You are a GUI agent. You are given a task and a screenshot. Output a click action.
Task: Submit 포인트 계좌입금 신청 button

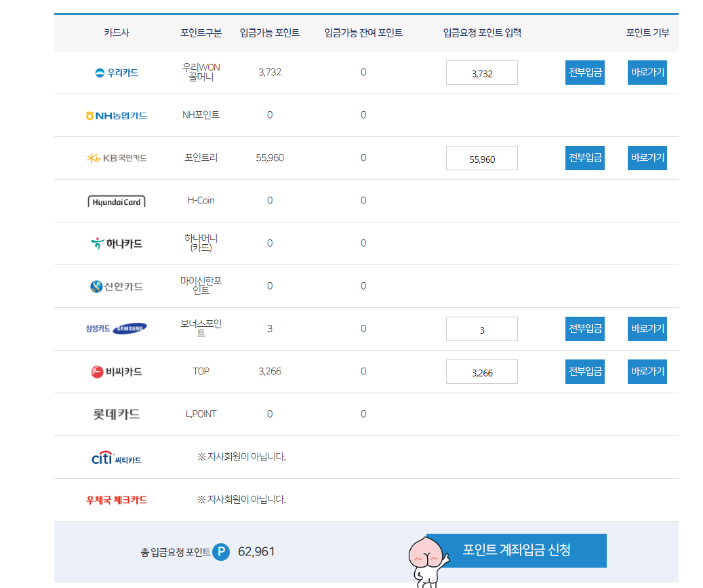pos(517,550)
